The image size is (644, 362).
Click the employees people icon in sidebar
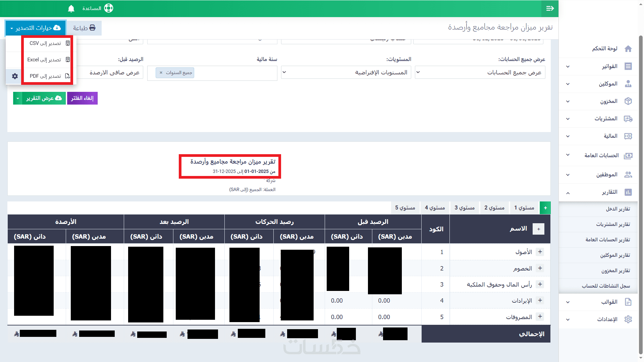point(628,175)
